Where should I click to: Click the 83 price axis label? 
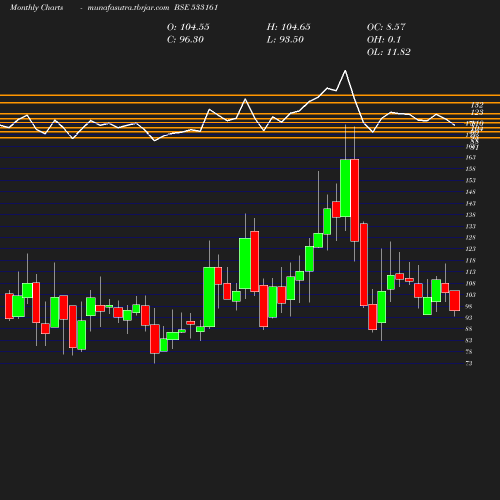469,340
